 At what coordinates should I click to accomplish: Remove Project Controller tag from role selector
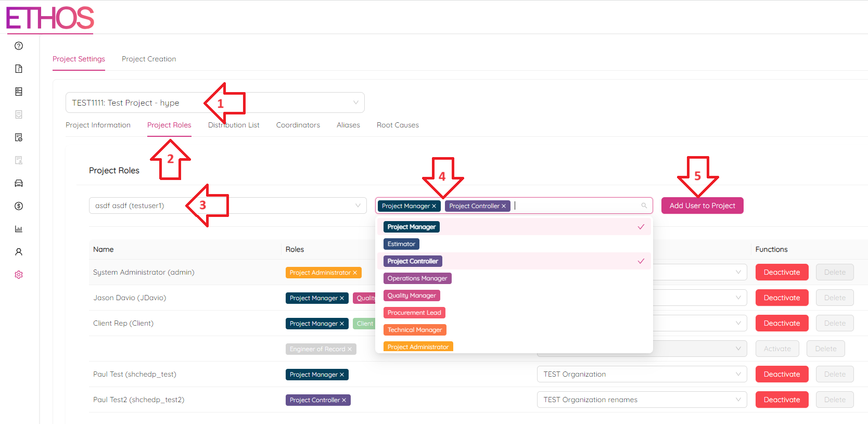(504, 206)
